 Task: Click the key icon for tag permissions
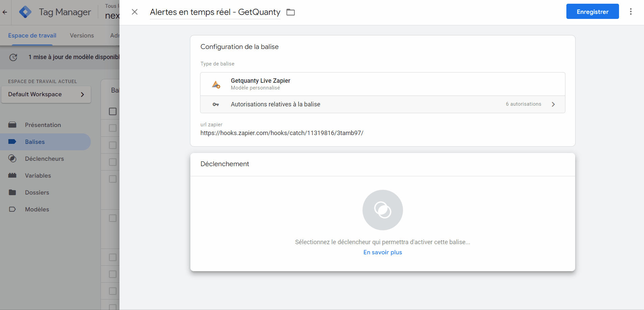coord(216,104)
